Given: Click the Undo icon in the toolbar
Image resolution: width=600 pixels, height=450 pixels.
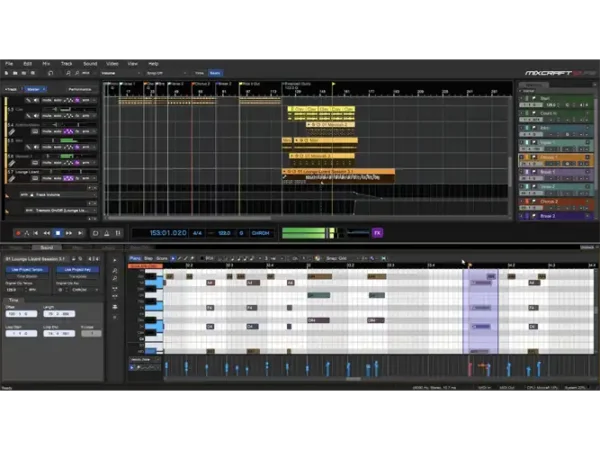Looking at the screenshot, I should pos(50,73).
